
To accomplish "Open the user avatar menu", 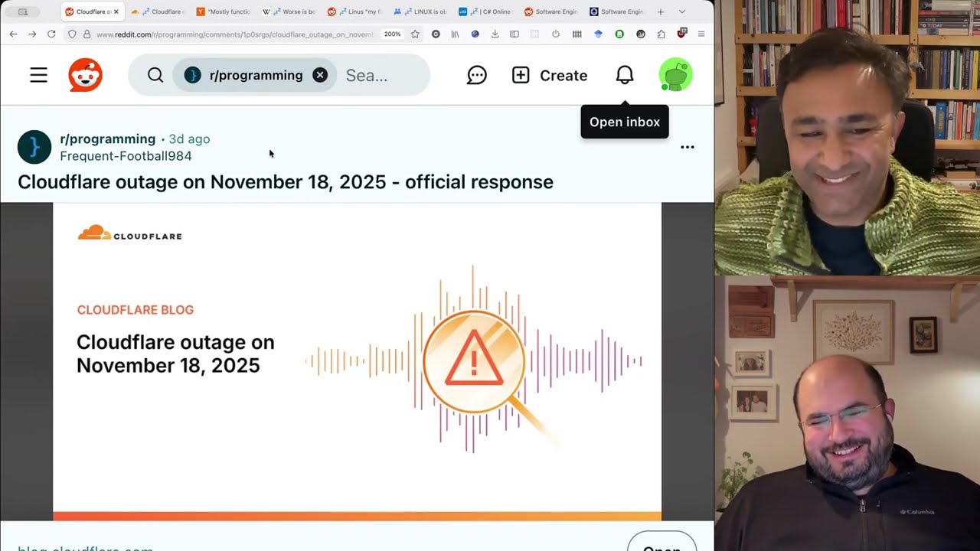I will click(x=675, y=75).
